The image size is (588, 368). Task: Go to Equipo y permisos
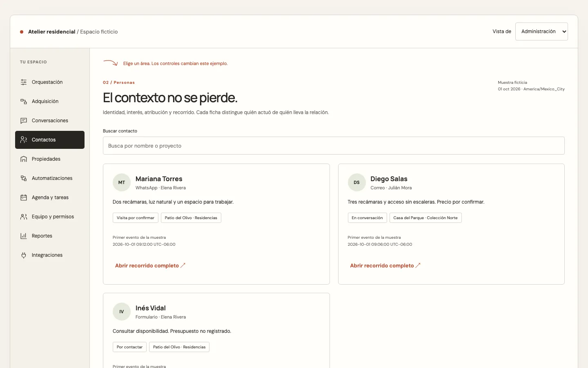(x=50, y=217)
